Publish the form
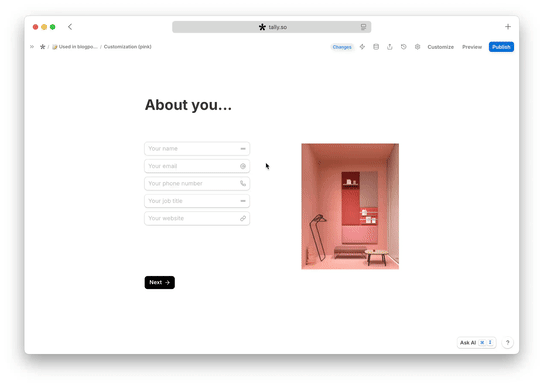The image size is (550, 384). 501,47
